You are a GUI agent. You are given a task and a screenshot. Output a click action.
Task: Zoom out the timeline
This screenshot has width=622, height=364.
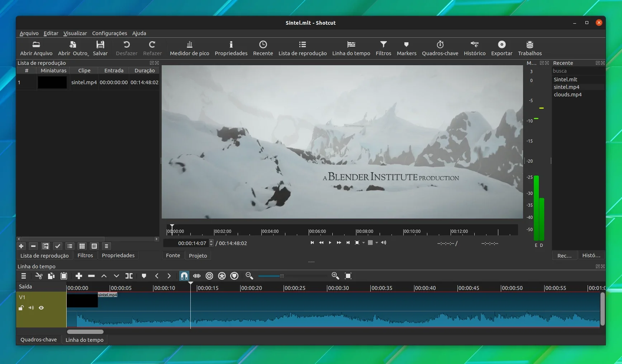tap(249, 276)
